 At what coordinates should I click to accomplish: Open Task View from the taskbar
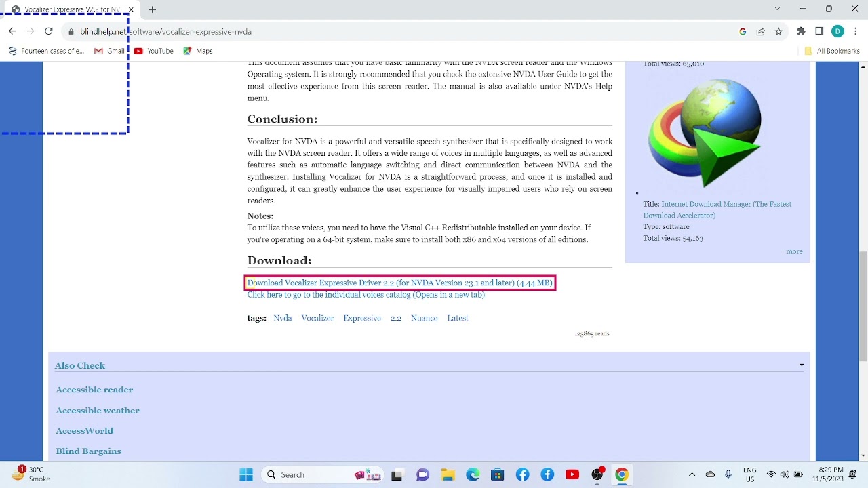(397, 475)
